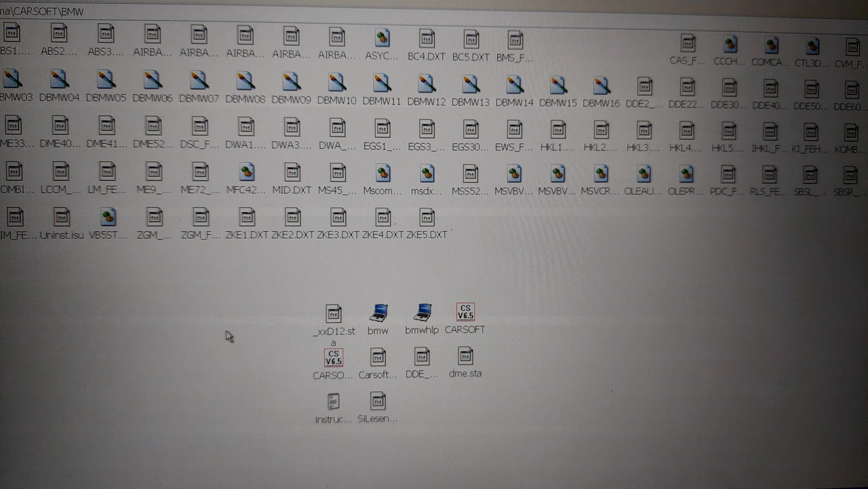The height and width of the screenshot is (489, 868).
Task: Select the DBMW14 database icon
Action: coord(515,85)
